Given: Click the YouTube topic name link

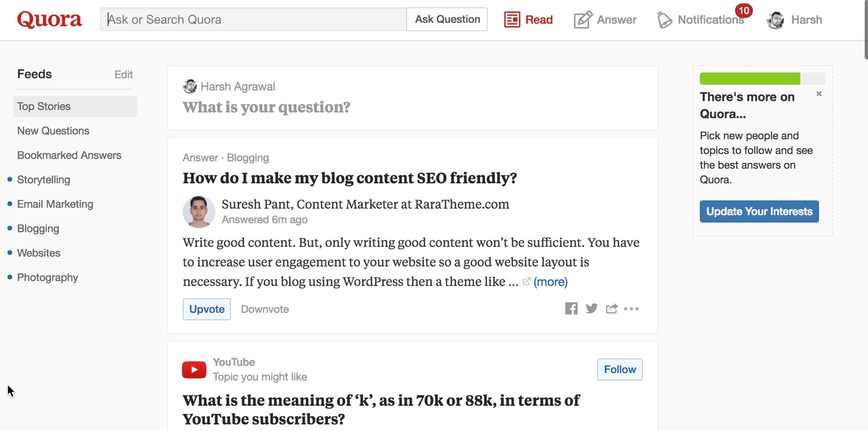Looking at the screenshot, I should pos(234,362).
